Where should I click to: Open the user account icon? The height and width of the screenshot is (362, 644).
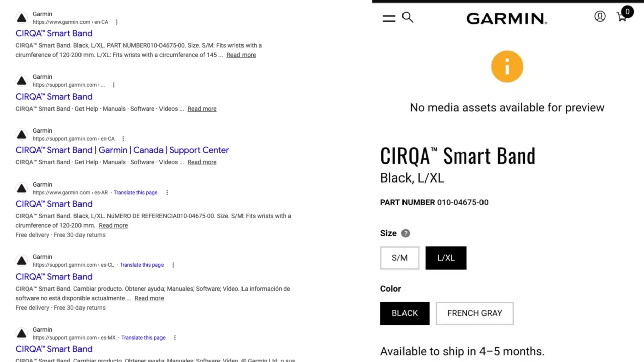[x=600, y=17]
